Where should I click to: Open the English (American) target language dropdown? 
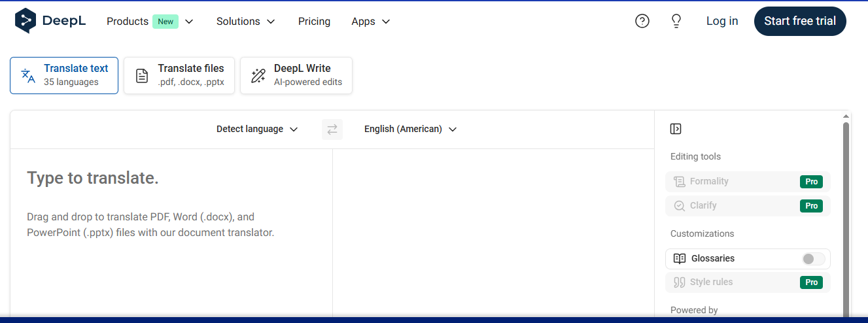click(410, 129)
